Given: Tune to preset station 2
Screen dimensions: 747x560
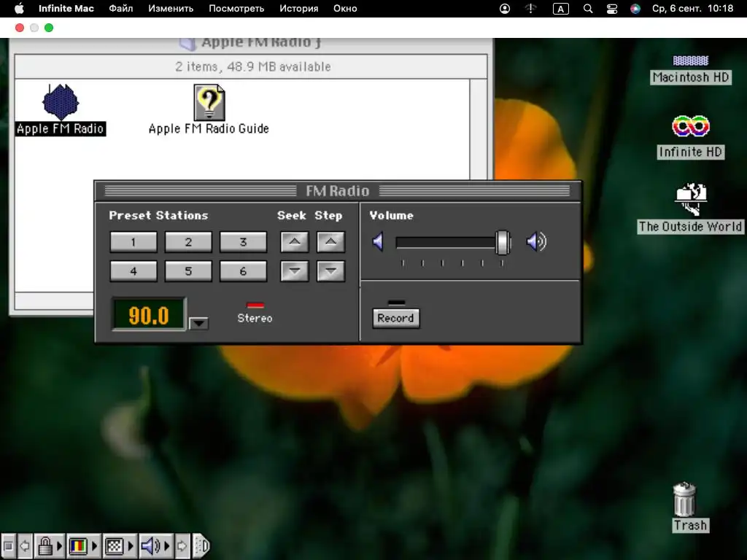Looking at the screenshot, I should 188,242.
